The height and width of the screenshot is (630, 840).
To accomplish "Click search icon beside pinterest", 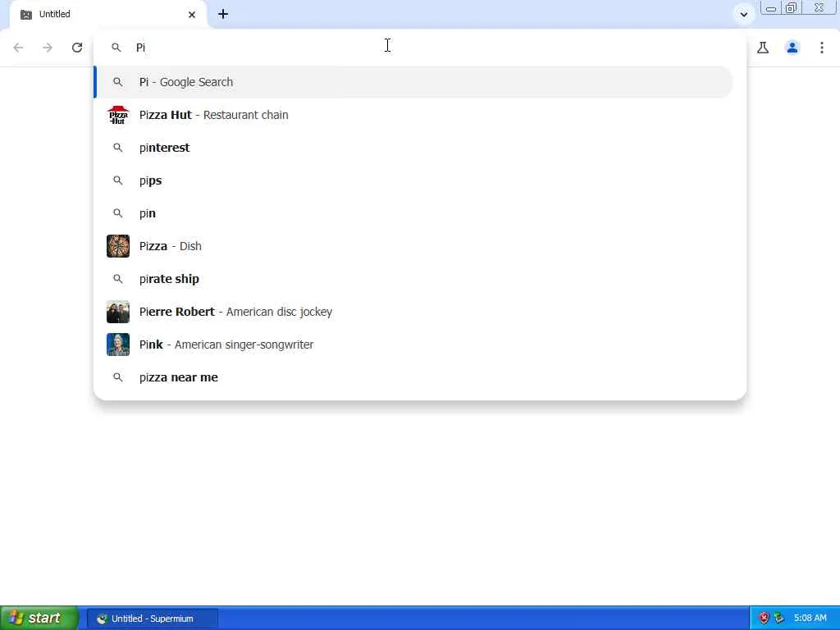I will pos(118,148).
